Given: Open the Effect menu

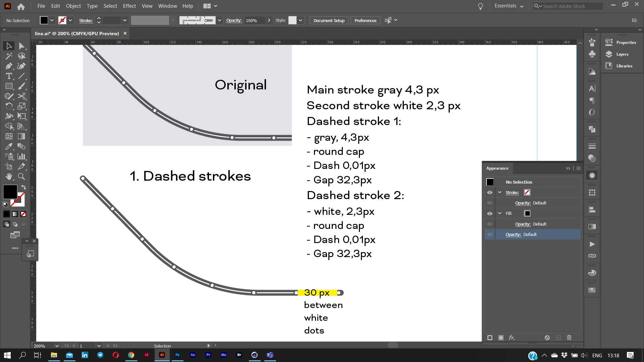Looking at the screenshot, I should point(129,6).
